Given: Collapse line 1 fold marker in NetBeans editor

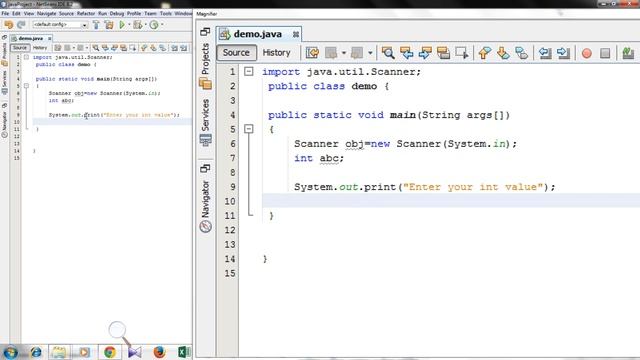Looking at the screenshot, I should click(27, 57).
